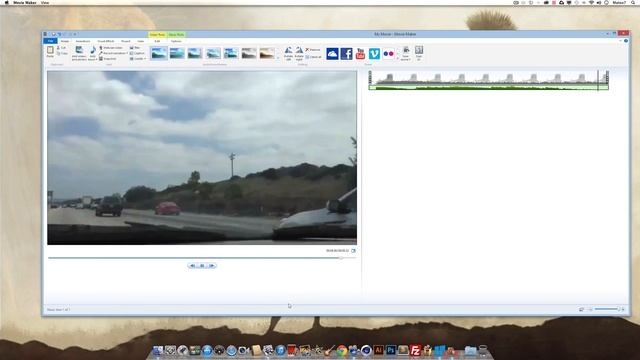The height and width of the screenshot is (360, 640).
Task: Open Illustrator from the Dock
Action: tap(378, 350)
